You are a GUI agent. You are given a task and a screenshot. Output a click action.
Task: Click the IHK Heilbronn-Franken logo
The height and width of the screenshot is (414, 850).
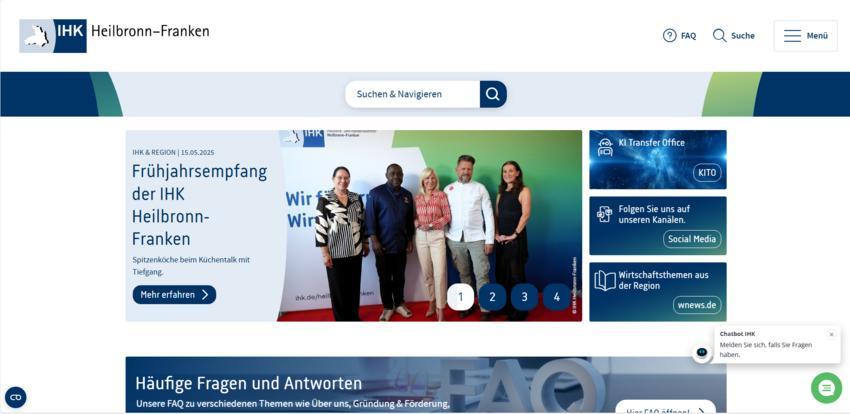[x=114, y=35]
